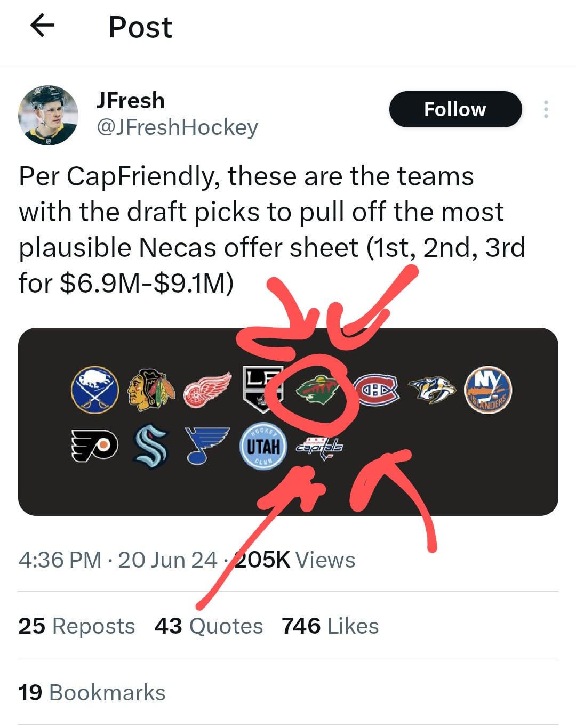View the 746 Likes list
This screenshot has height=728, width=576.
click(330, 626)
